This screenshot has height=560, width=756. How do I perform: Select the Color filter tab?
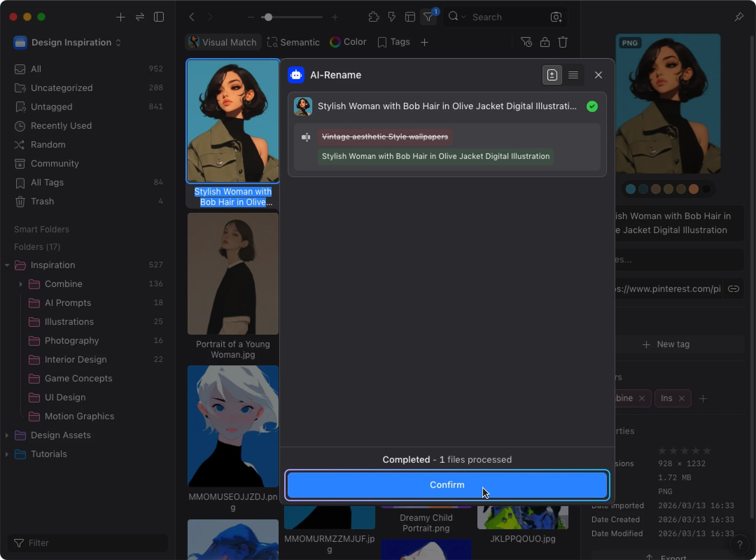(x=348, y=42)
